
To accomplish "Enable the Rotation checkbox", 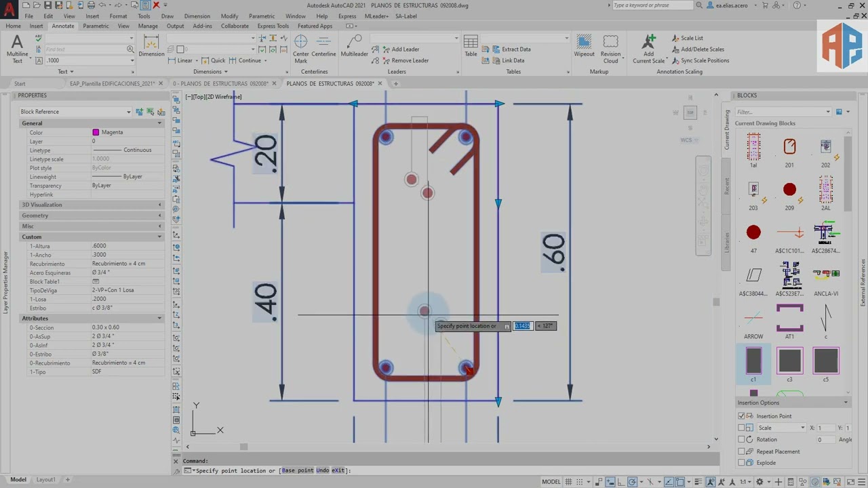I will (741, 439).
